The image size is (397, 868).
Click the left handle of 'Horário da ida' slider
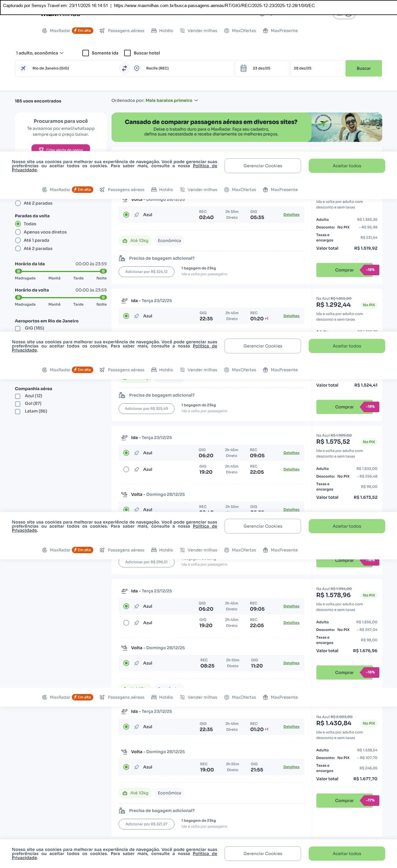(19, 271)
